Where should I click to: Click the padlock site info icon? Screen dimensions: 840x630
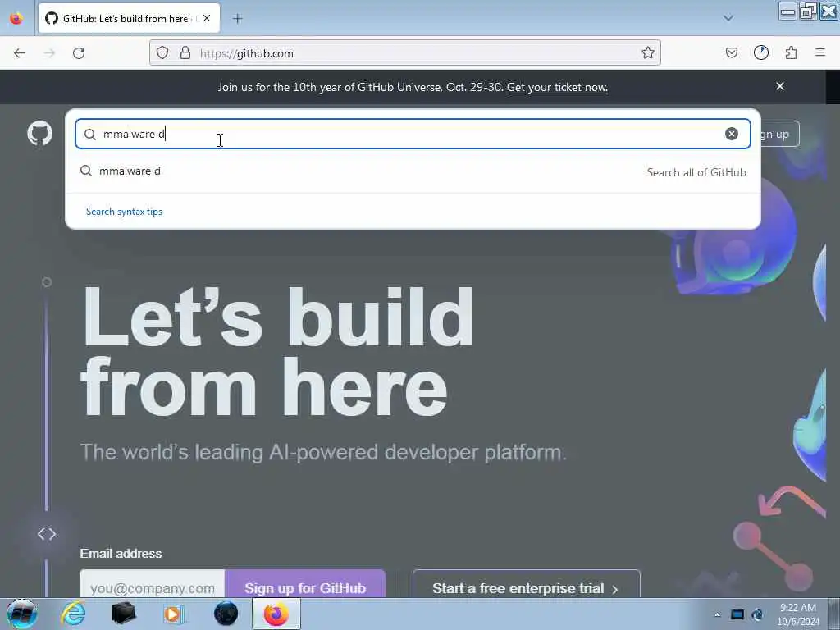point(185,52)
